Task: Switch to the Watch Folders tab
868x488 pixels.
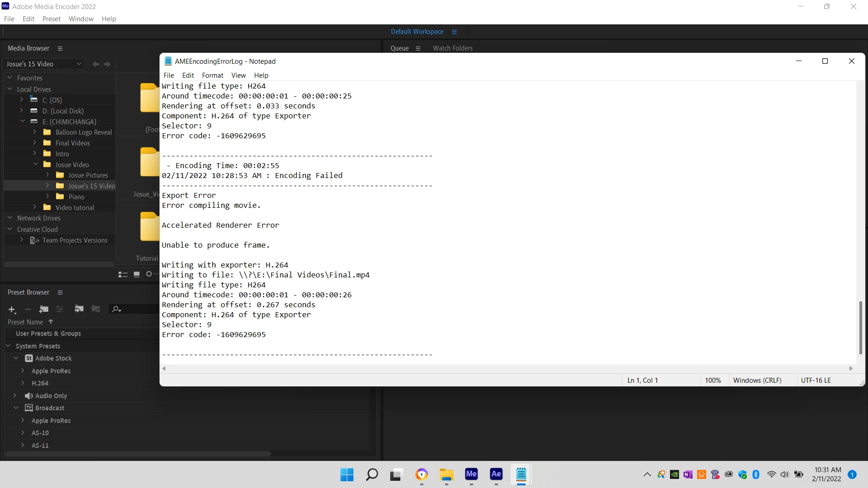Action: point(453,48)
